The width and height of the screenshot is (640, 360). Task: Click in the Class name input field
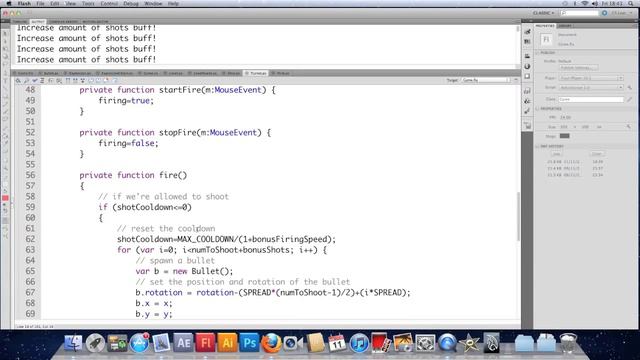click(x=591, y=99)
